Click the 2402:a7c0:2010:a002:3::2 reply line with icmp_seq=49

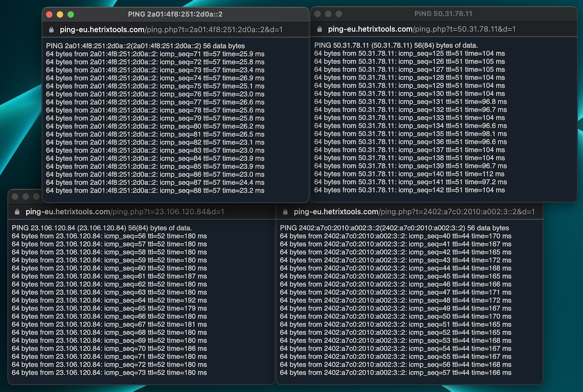point(396,308)
